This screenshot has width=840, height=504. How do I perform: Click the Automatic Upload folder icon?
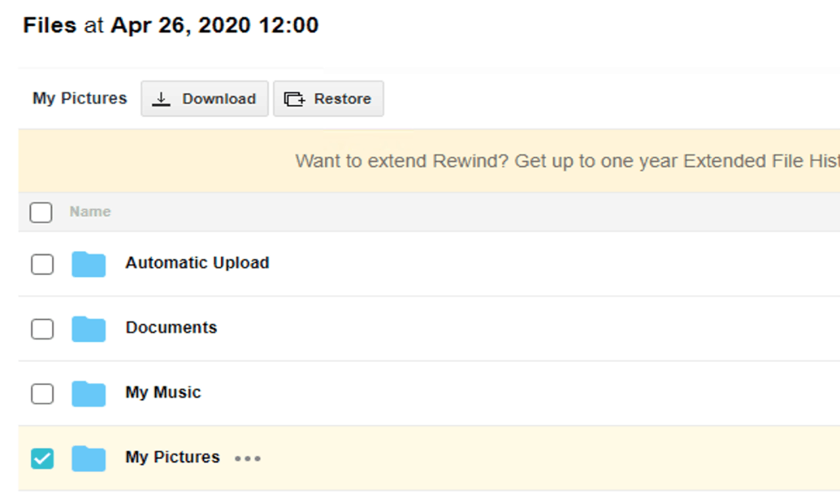pos(88,264)
